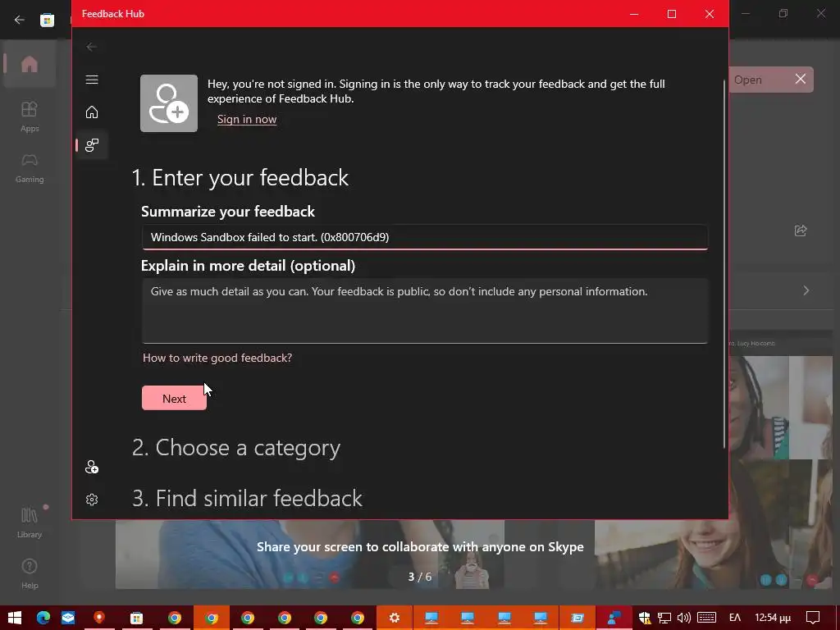Image resolution: width=840 pixels, height=630 pixels.
Task: Switch to Microsoft Store via taskbar icon
Action: 137,618
